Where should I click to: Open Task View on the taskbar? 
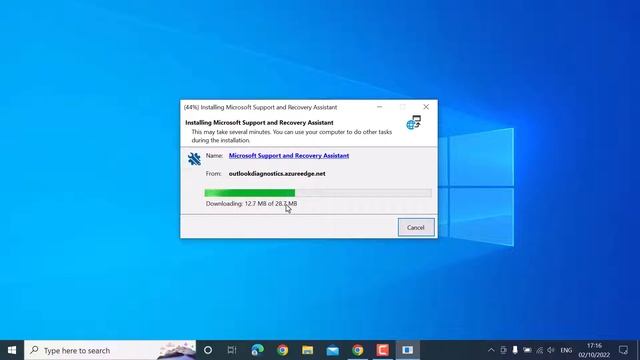point(232,350)
